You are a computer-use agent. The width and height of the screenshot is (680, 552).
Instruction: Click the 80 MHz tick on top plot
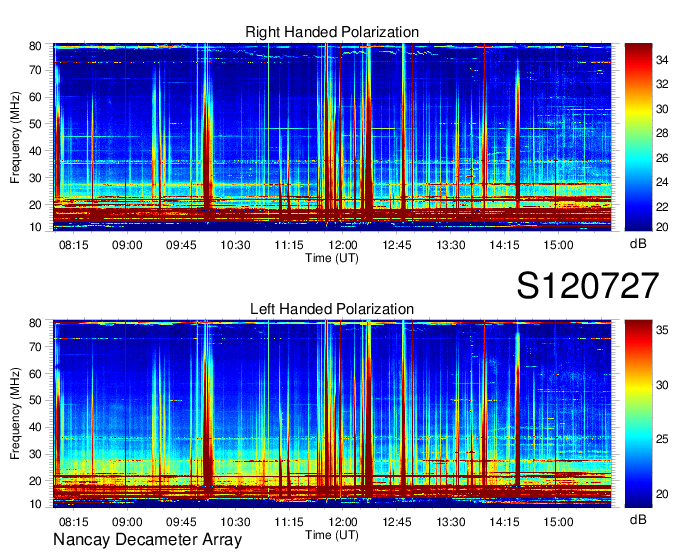pyautogui.click(x=35, y=46)
